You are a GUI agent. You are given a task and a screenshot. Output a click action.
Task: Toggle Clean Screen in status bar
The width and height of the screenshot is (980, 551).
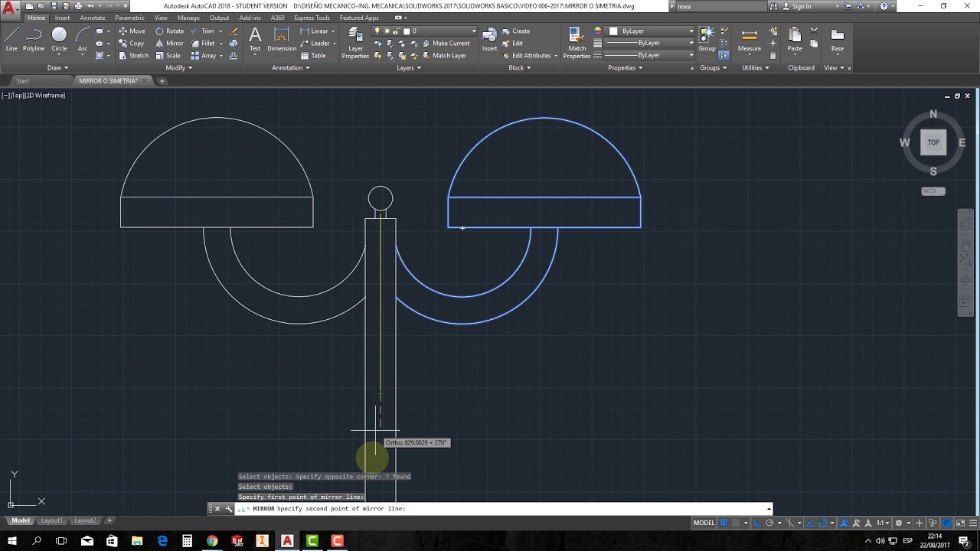click(960, 523)
